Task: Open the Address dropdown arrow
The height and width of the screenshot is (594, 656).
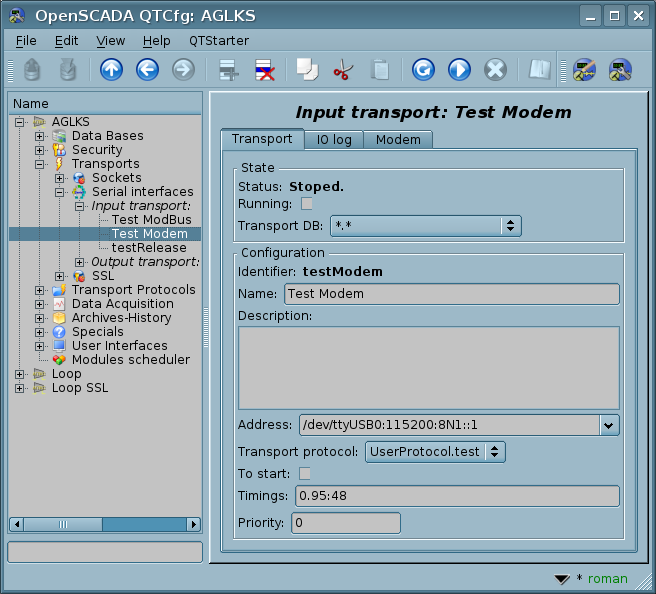Action: 609,425
